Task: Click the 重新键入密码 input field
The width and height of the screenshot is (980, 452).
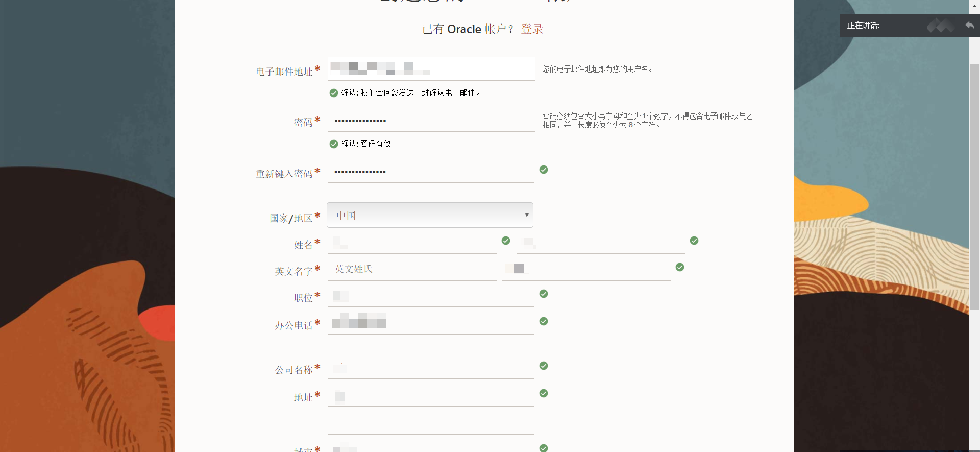Action: pos(431,172)
